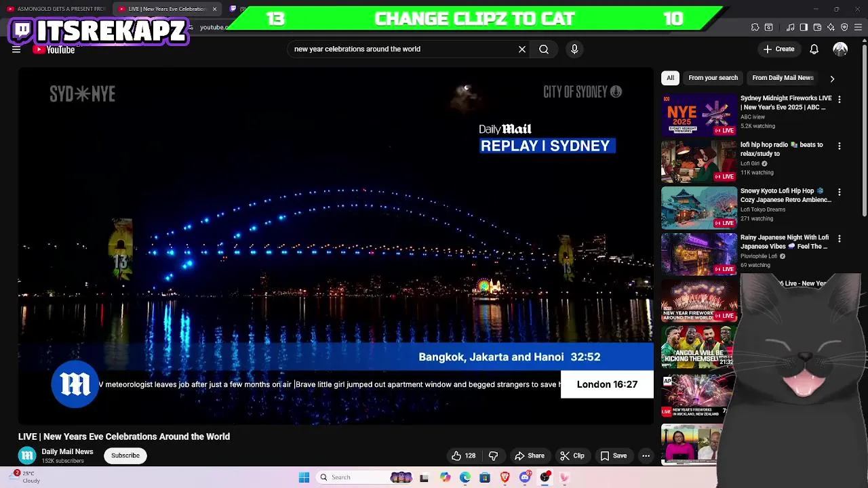Open the Windows Start menu
This screenshot has width=868, height=488.
click(x=304, y=477)
